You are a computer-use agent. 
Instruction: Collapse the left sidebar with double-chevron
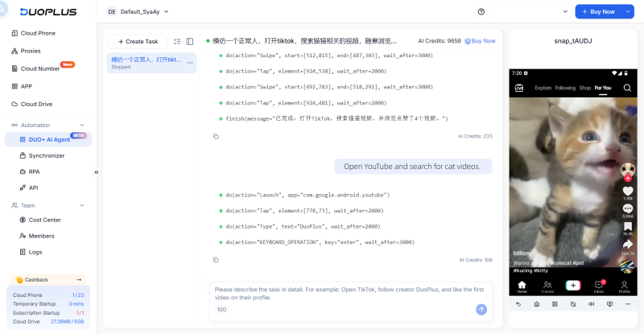point(97,172)
